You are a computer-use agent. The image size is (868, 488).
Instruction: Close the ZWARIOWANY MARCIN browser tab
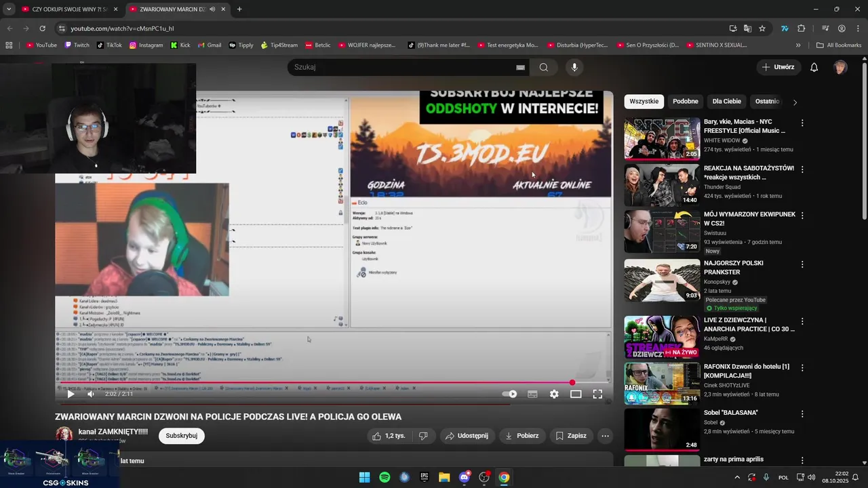click(223, 9)
